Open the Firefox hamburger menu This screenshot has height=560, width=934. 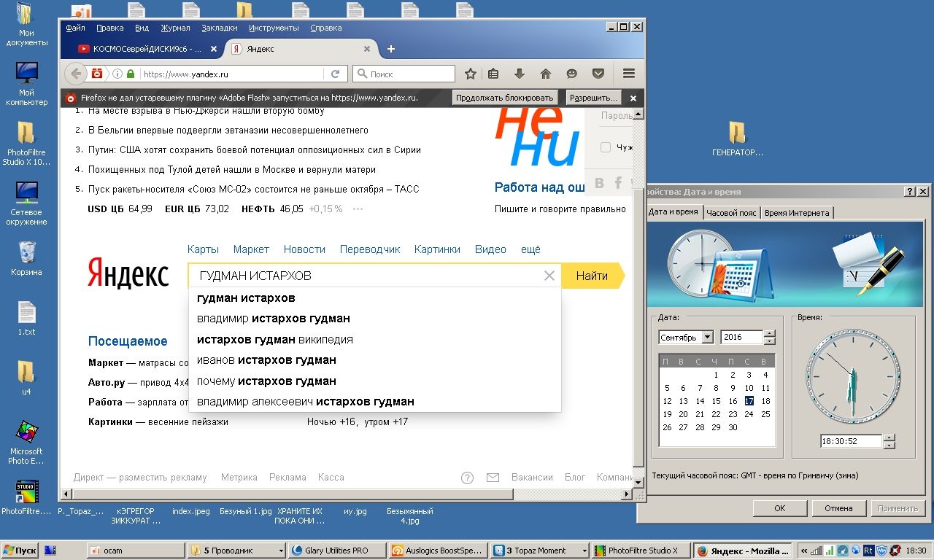pyautogui.click(x=629, y=74)
